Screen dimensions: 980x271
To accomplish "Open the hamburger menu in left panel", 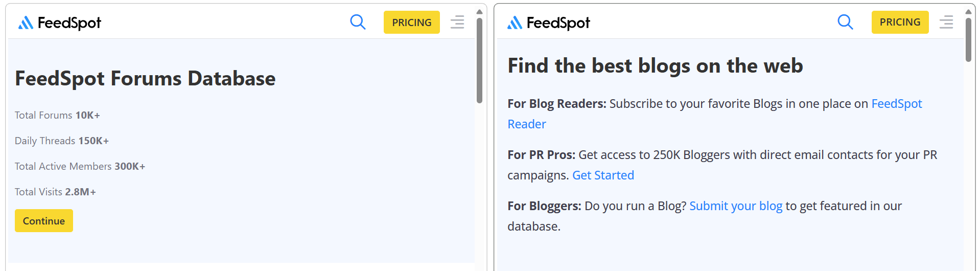I will click(x=457, y=22).
